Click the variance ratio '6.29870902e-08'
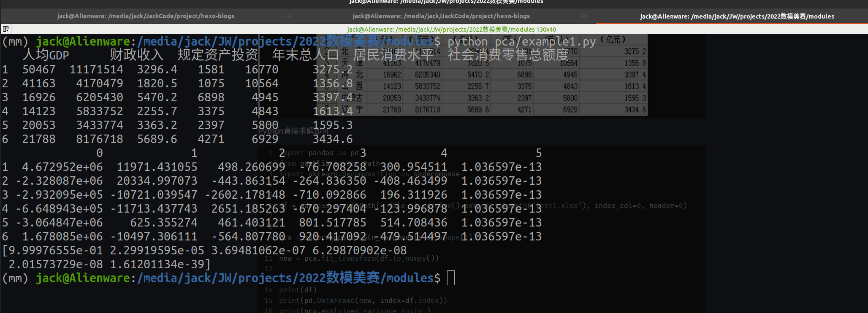The height and width of the screenshot is (313, 868). pos(360,250)
